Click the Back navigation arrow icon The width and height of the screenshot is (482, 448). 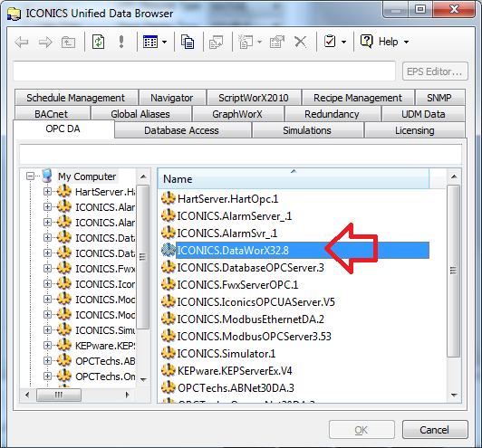click(22, 42)
